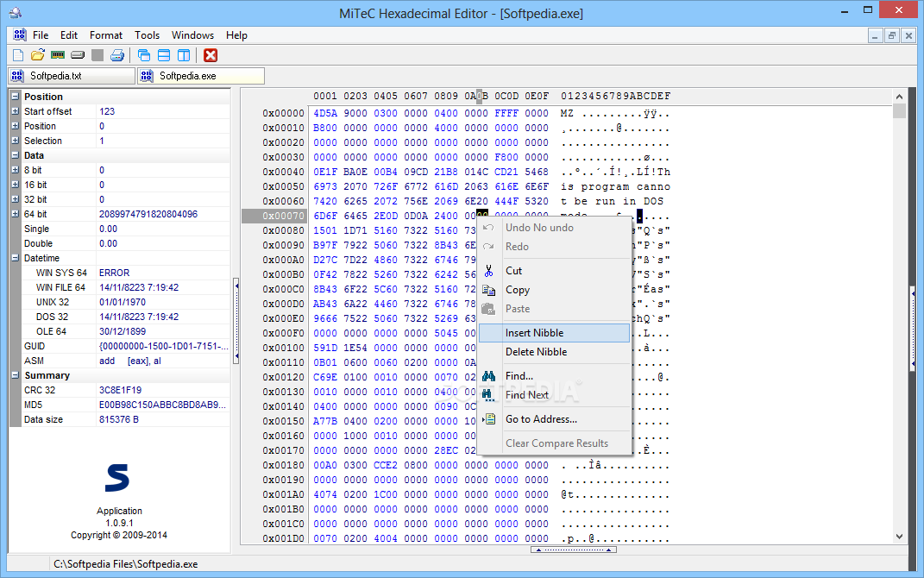This screenshot has width=924, height=578.
Task: Select Cut in the context menu
Action: 554,271
